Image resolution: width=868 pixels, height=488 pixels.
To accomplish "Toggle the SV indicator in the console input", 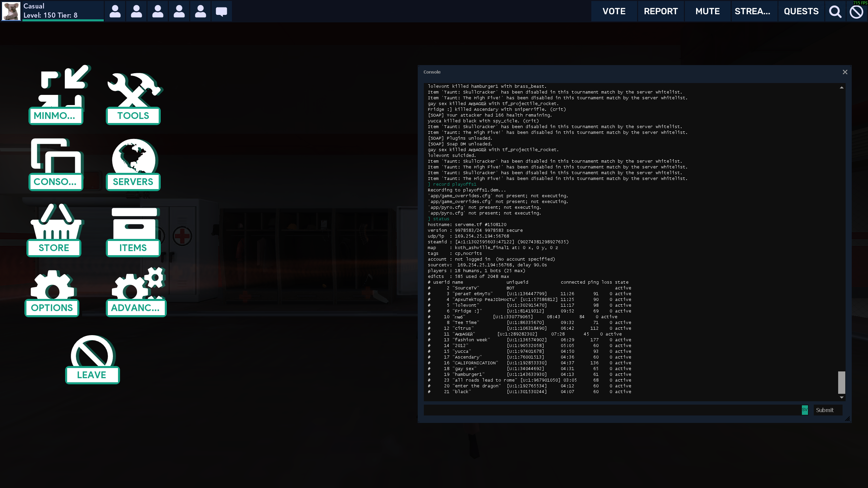I will (x=805, y=410).
